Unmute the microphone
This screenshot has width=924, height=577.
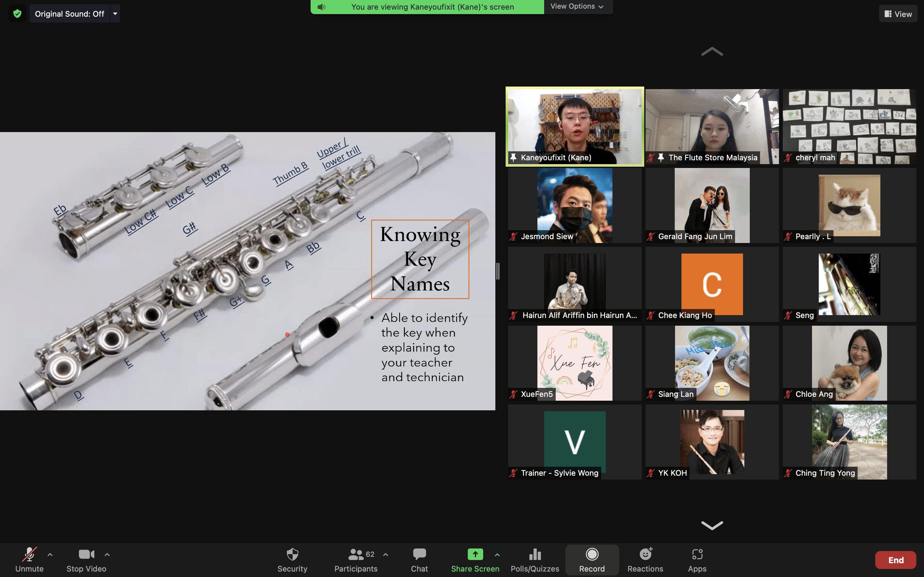[30, 559]
